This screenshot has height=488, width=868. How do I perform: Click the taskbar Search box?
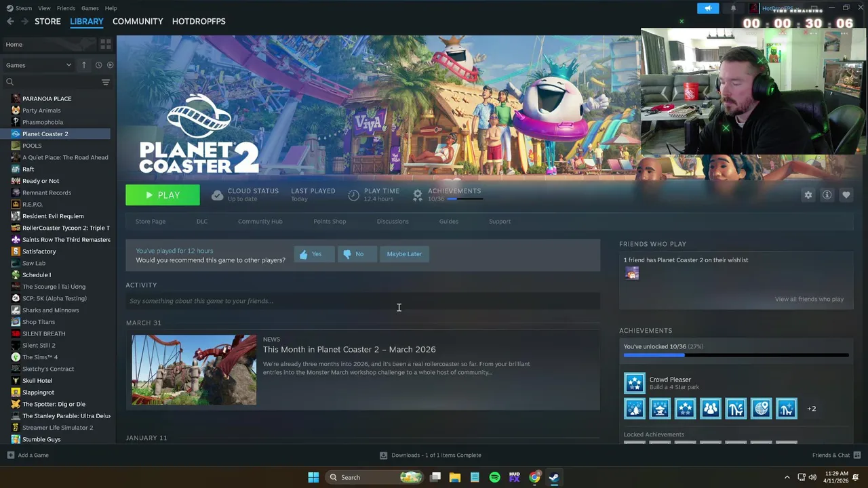(x=374, y=477)
